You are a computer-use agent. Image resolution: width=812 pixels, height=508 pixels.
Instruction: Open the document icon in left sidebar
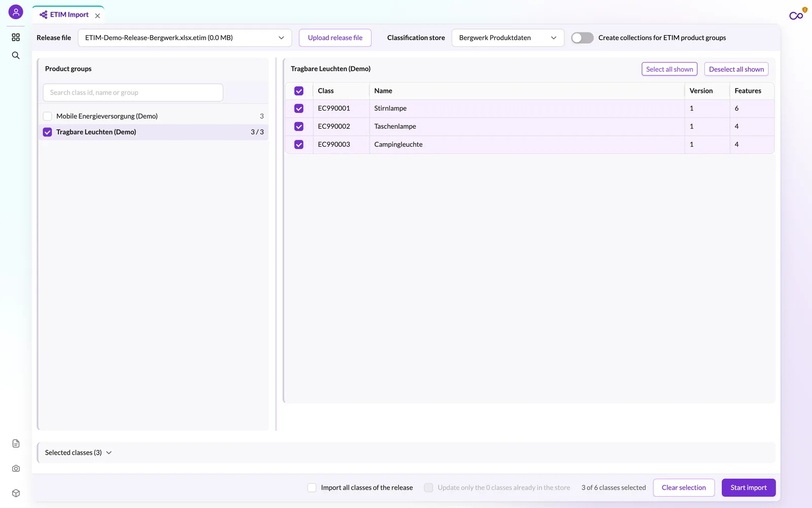16,443
